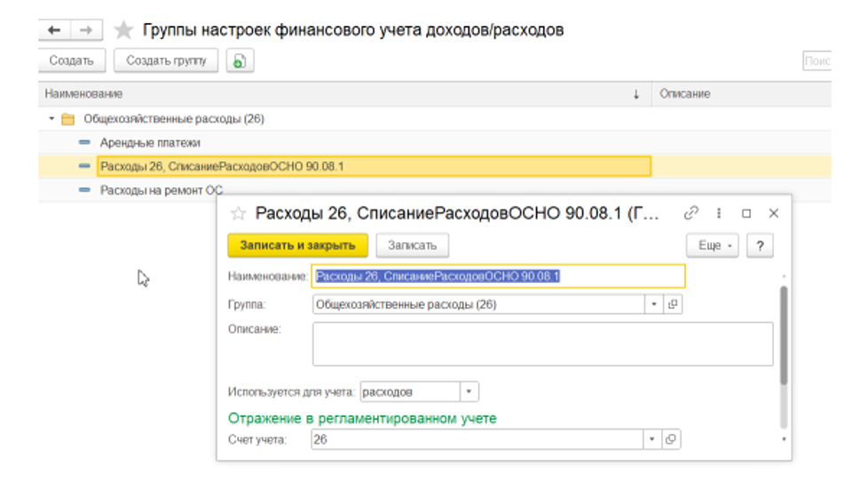Open the Счет учета open-form icon

672,439
